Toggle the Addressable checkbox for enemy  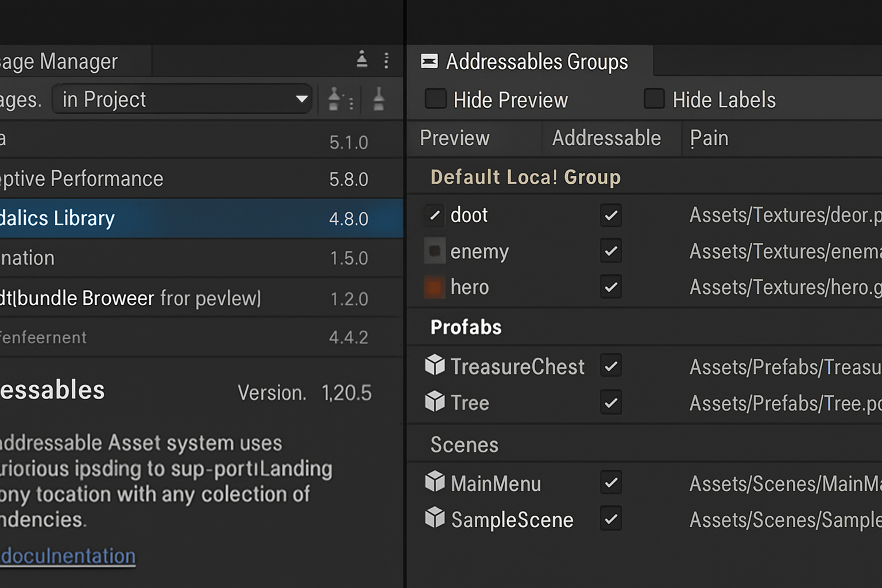611,251
